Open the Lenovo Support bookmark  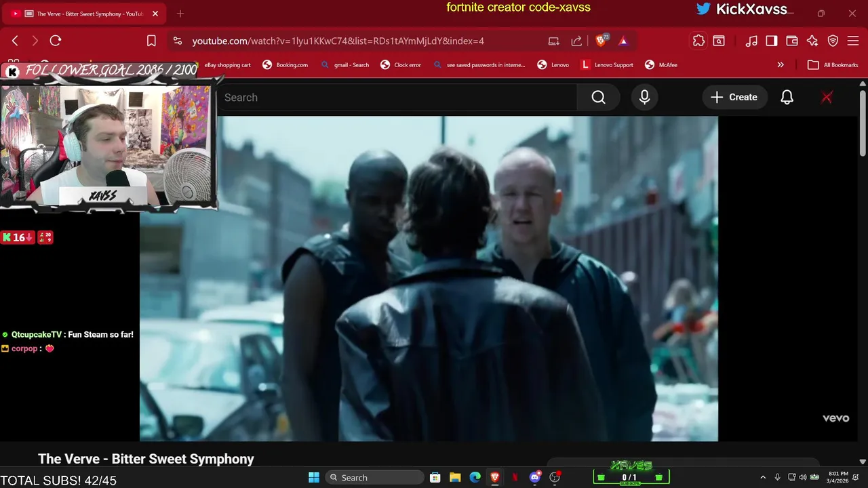[x=607, y=65]
